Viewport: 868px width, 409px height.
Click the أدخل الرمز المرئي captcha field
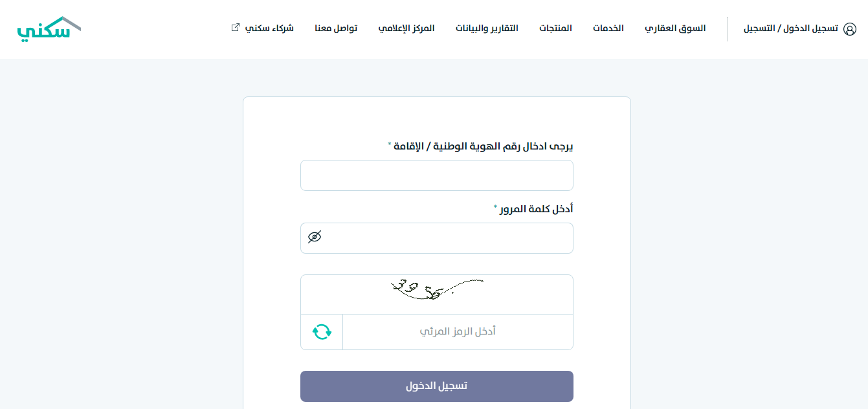pos(458,332)
